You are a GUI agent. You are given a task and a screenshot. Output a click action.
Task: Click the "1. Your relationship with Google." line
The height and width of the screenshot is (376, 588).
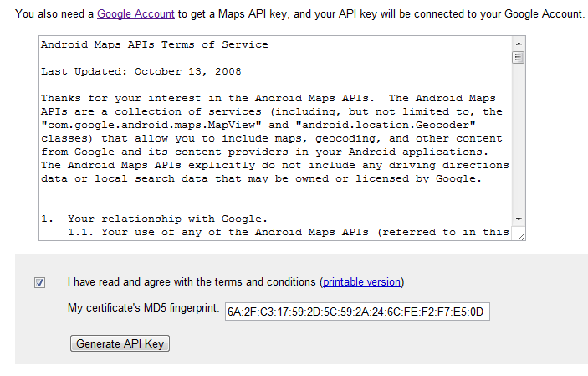[155, 219]
